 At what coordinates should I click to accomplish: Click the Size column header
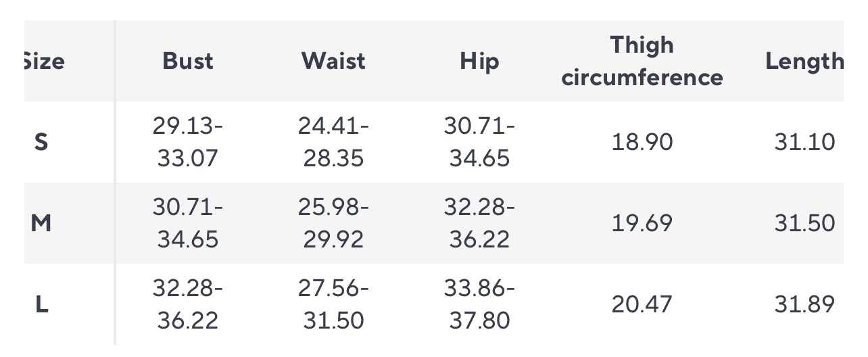[x=45, y=62]
